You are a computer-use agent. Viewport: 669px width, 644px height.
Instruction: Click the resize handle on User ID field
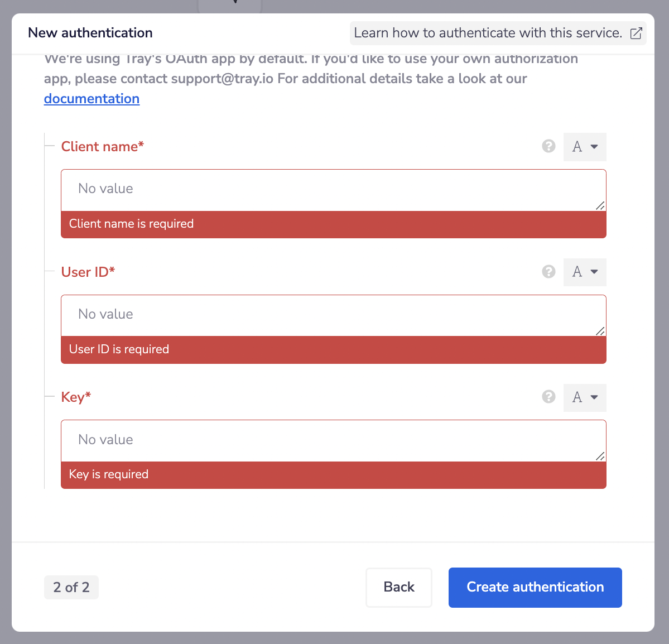point(600,332)
